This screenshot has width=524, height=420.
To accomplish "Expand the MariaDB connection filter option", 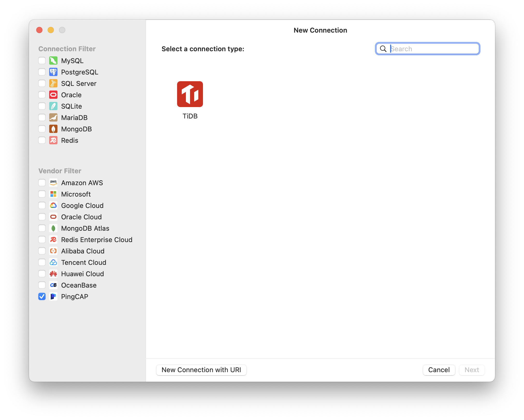I will [x=42, y=117].
